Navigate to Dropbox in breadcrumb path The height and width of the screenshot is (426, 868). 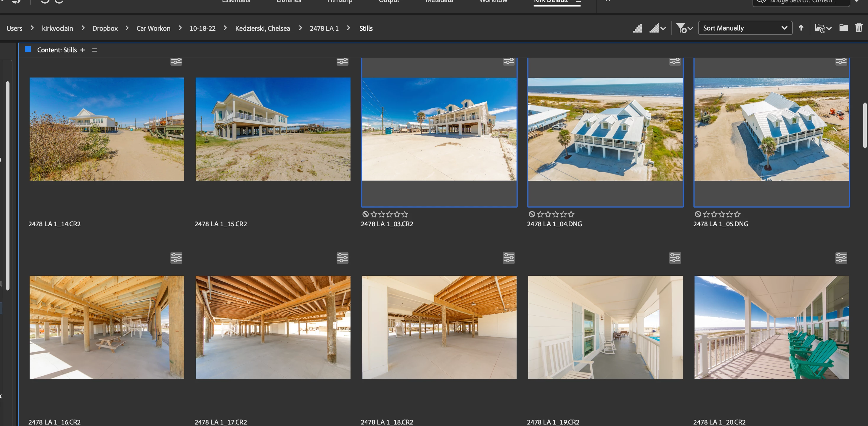105,29
